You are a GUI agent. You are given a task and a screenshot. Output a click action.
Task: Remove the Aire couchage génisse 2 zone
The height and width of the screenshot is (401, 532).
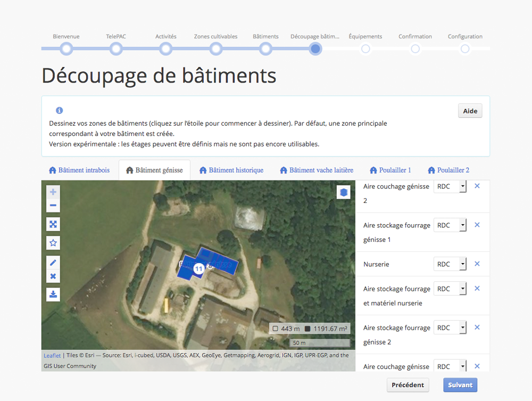click(477, 186)
